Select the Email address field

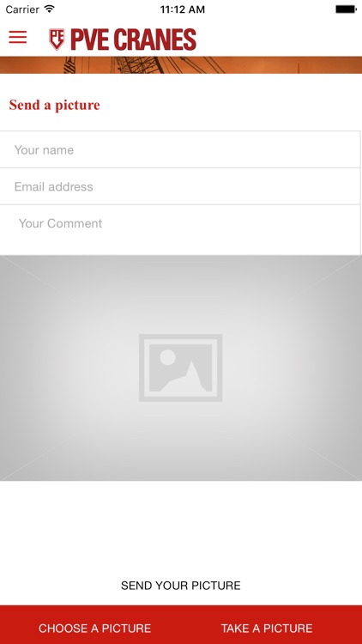pyautogui.click(x=180, y=186)
